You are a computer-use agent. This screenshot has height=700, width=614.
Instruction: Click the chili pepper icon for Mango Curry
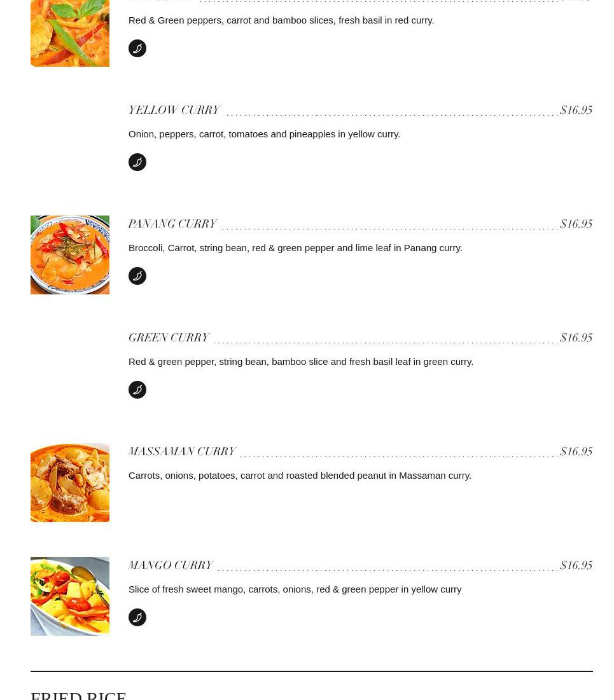point(137,617)
